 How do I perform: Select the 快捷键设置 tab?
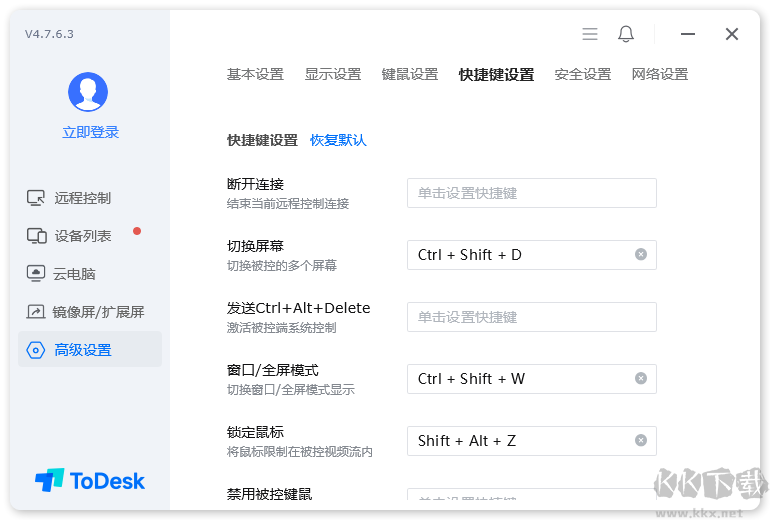[x=496, y=74]
